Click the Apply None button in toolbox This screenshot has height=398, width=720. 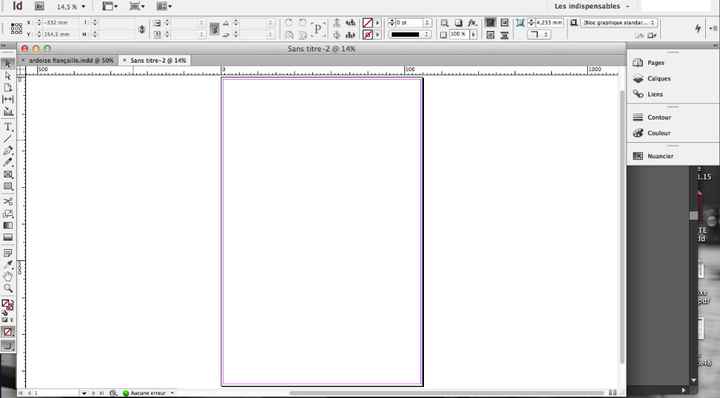point(8,332)
